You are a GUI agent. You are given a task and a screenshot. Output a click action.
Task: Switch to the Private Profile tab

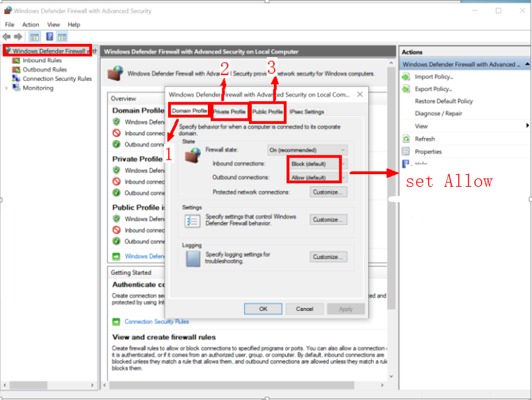point(229,111)
